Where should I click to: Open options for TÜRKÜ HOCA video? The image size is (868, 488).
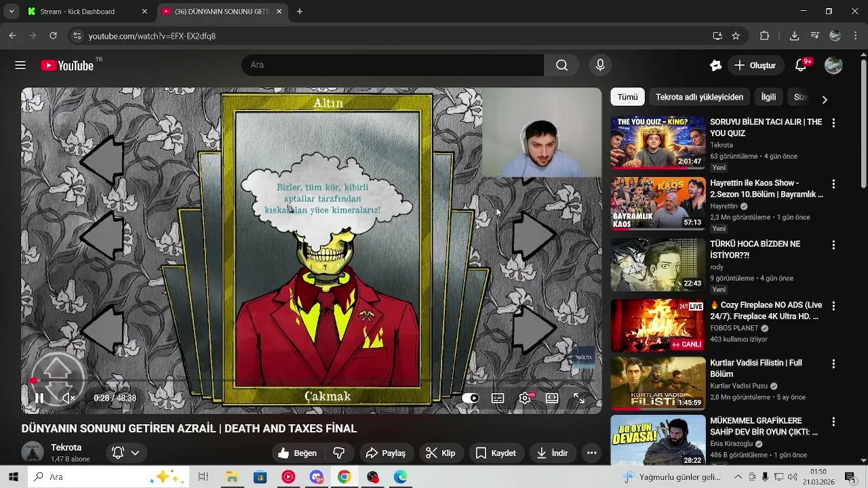(833, 245)
